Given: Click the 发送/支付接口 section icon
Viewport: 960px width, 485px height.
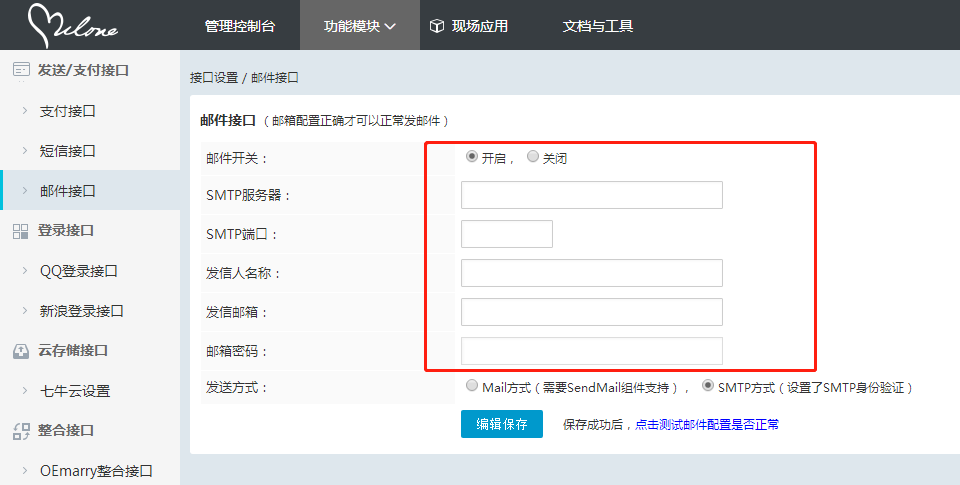Looking at the screenshot, I should [x=21, y=70].
